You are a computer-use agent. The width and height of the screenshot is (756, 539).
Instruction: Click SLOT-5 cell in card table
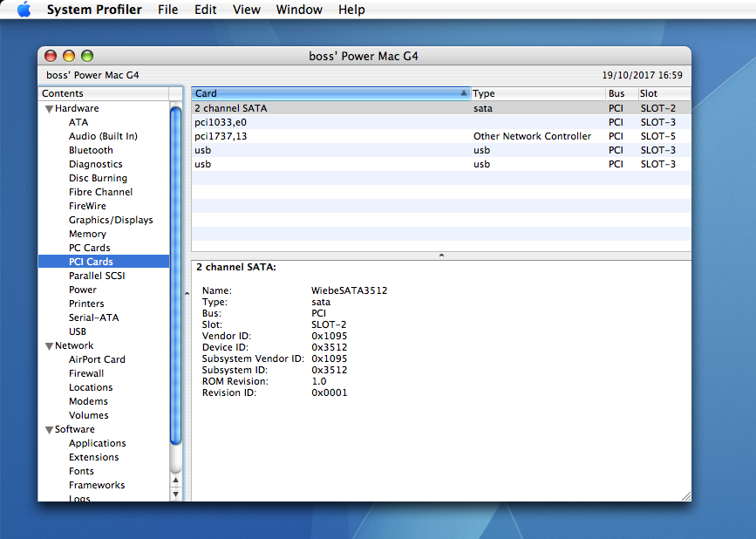click(x=657, y=136)
